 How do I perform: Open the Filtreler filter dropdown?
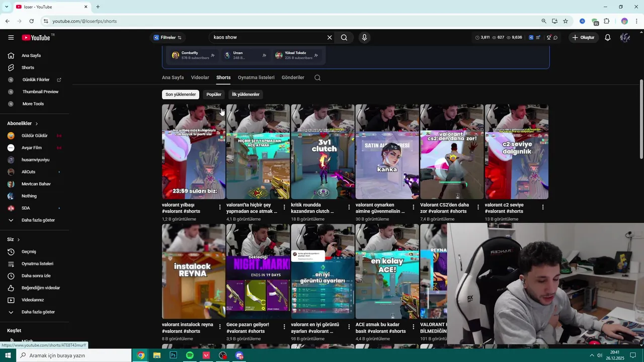pos(168,38)
